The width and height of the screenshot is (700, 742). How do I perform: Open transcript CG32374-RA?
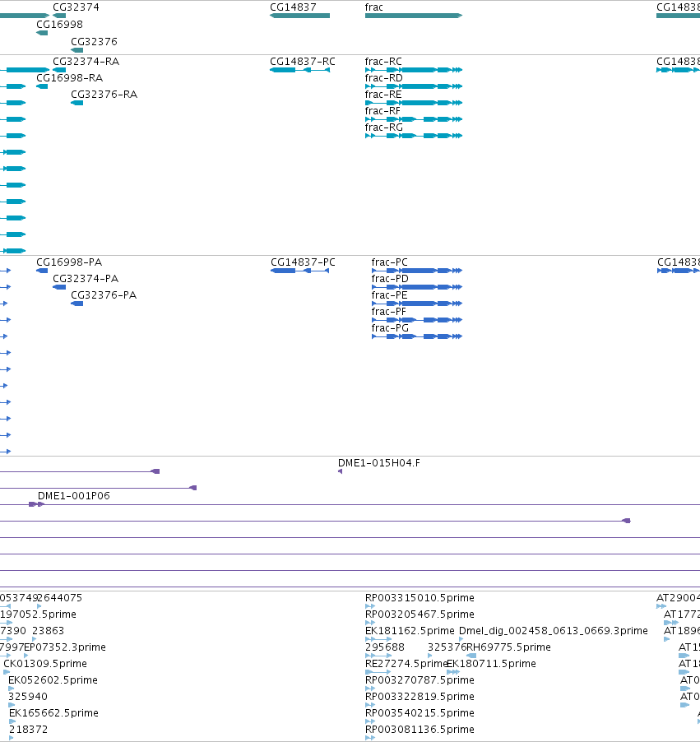click(x=59, y=70)
